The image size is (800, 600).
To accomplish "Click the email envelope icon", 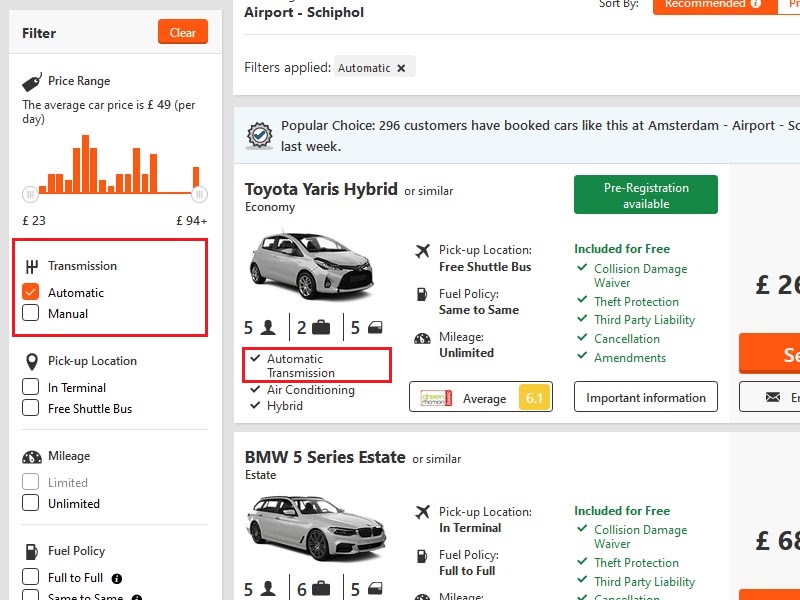I will pos(772,397).
